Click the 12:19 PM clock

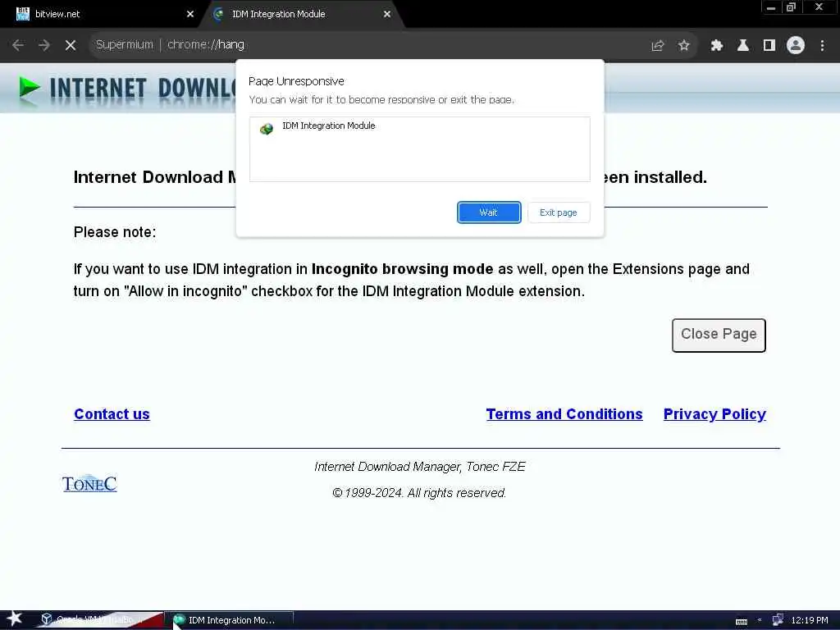(x=810, y=620)
